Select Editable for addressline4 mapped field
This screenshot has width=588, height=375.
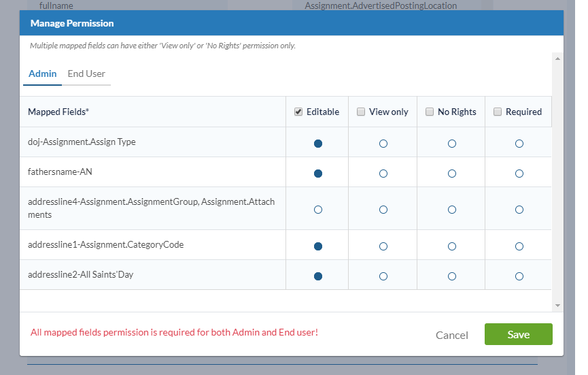tap(318, 210)
